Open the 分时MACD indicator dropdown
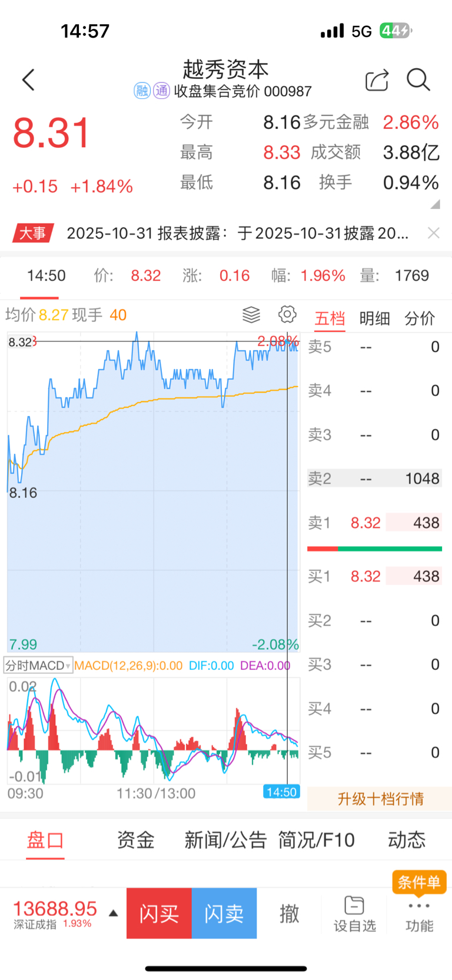452x980 pixels. (38, 666)
